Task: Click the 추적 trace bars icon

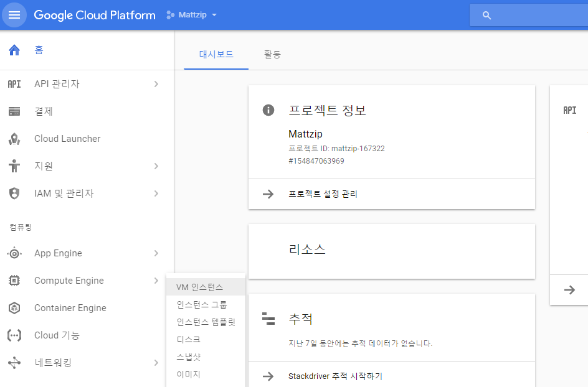Action: tap(268, 319)
